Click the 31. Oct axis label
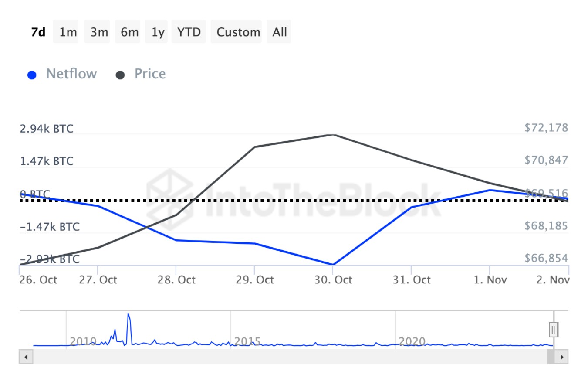This screenshot has width=588, height=392. (x=412, y=280)
